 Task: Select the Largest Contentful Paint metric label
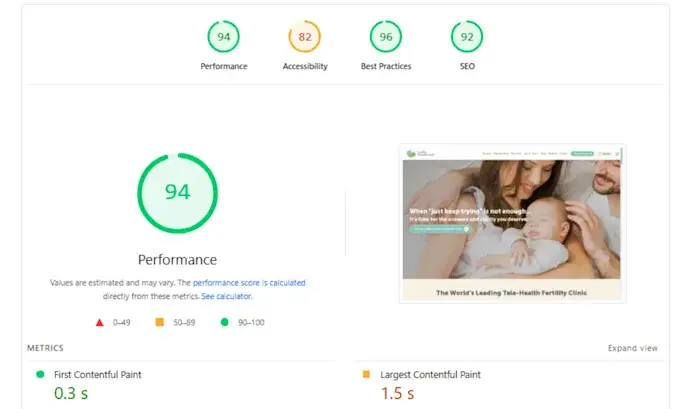(x=430, y=375)
